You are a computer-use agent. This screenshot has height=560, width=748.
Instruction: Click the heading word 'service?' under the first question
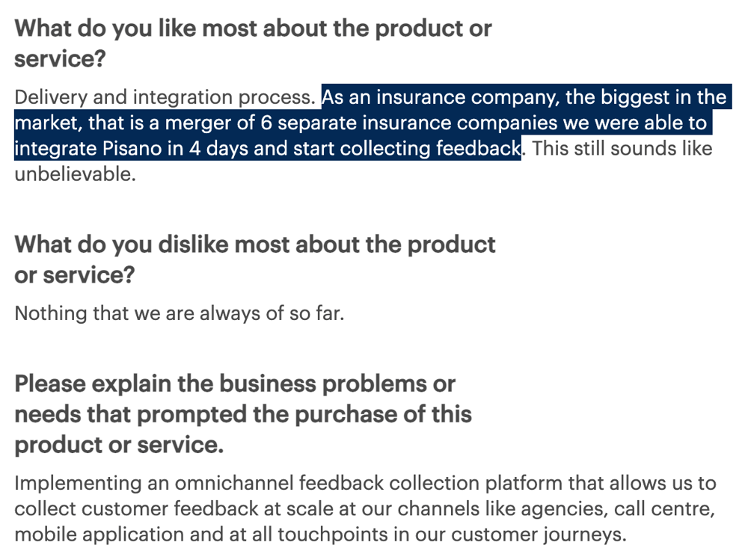pos(60,58)
